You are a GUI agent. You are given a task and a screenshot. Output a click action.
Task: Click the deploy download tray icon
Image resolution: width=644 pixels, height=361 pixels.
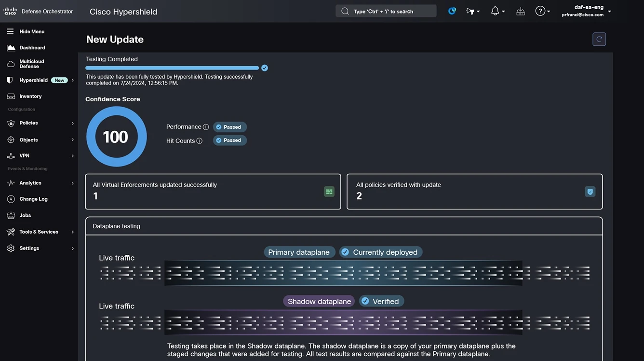pos(521,11)
